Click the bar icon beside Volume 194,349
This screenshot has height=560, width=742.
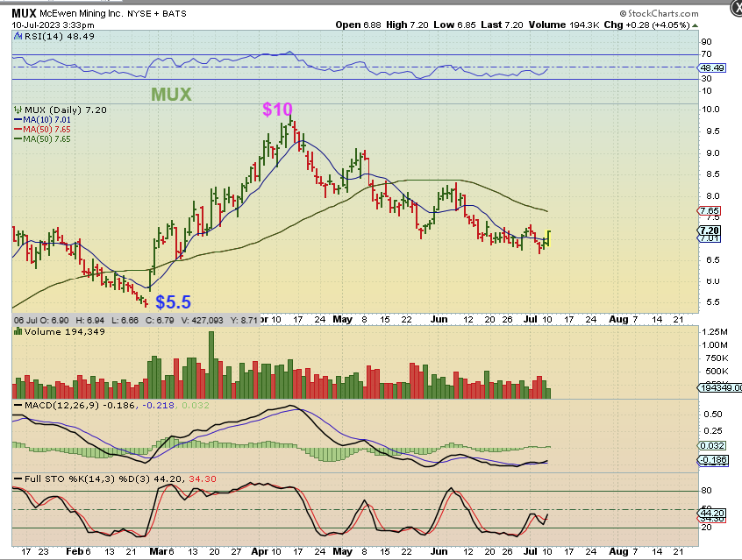[x=18, y=331]
